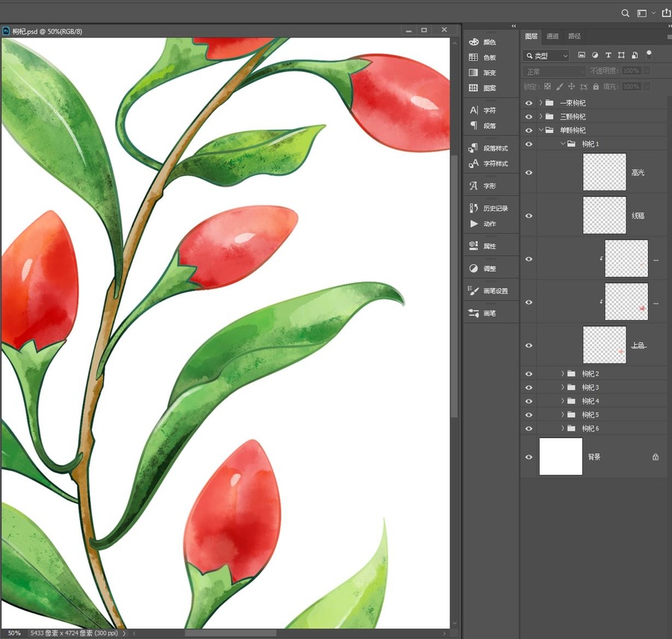This screenshot has height=639, width=672.
Task: Expand the 一束枸杞 group
Action: 541,103
